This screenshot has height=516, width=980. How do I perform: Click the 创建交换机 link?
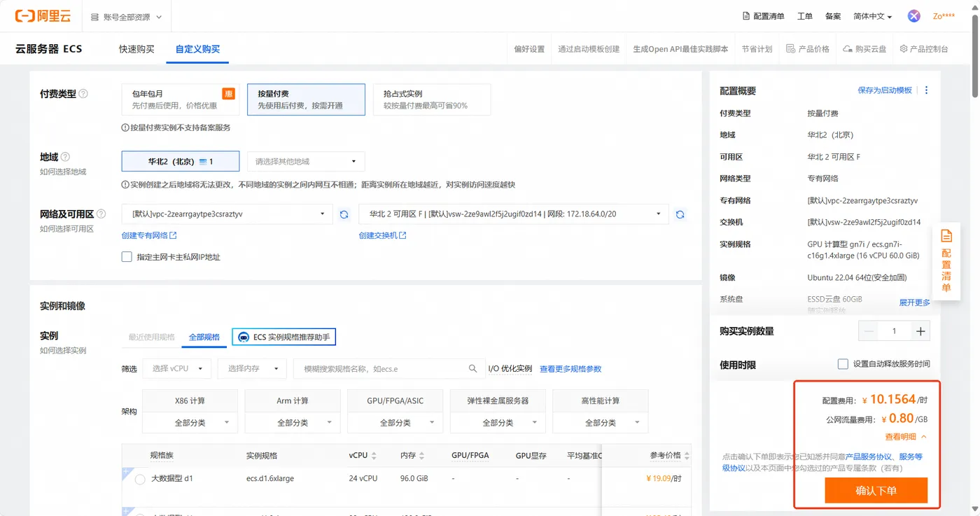[x=382, y=235]
